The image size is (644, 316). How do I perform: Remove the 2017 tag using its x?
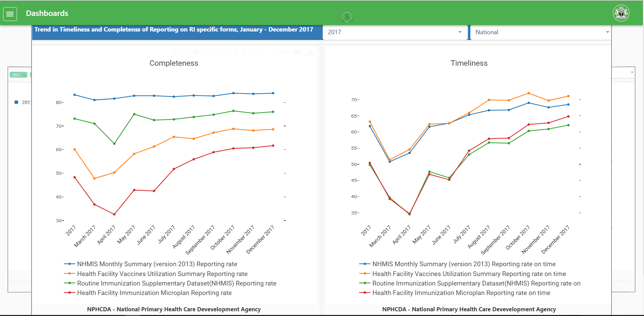click(x=24, y=75)
